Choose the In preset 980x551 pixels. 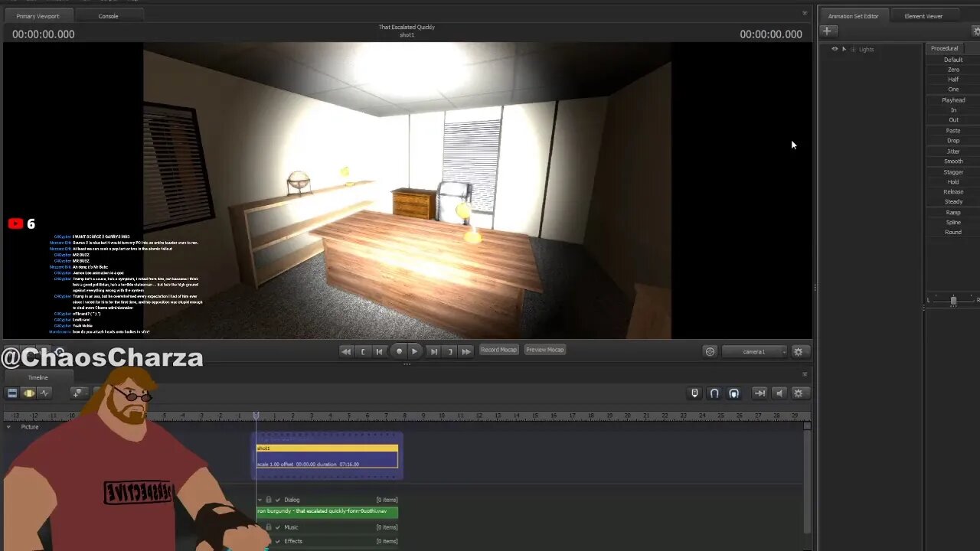953,110
